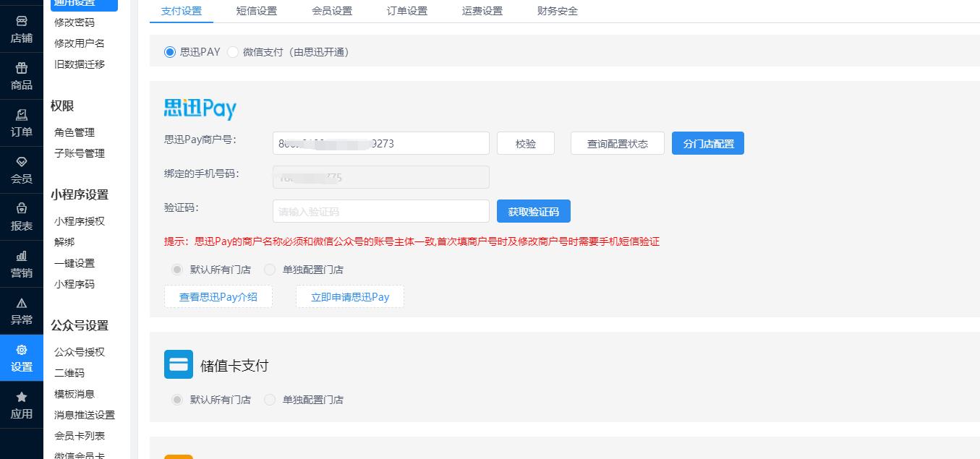Click the 储值卡支付 card icon
This screenshot has width=980, height=459.
click(179, 364)
